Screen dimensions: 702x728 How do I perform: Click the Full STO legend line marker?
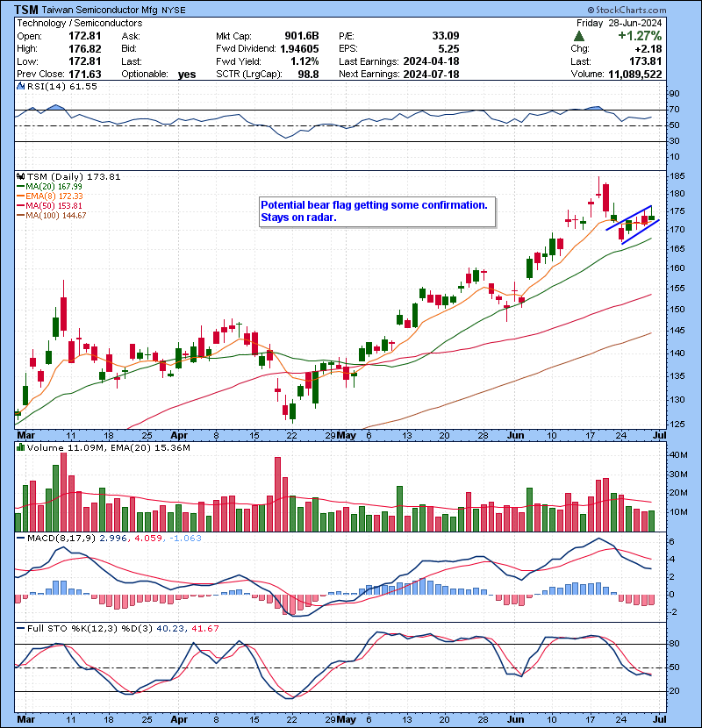(20, 629)
